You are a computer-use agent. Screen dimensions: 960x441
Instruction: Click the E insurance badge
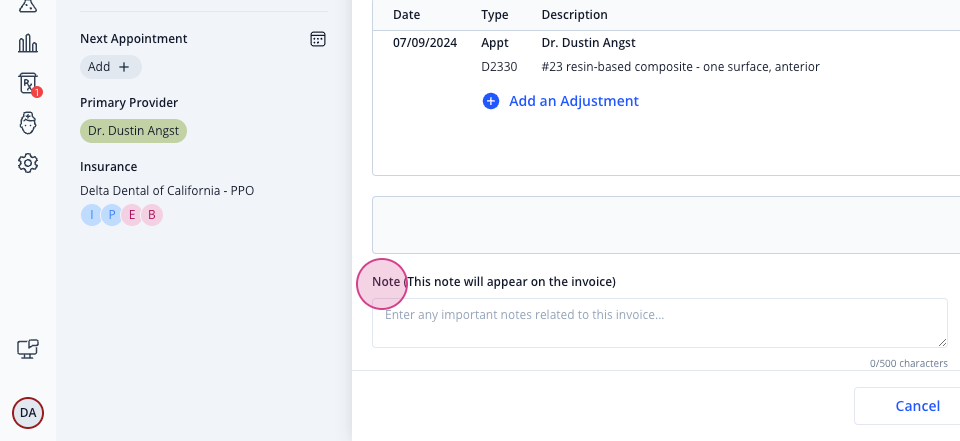(x=132, y=215)
